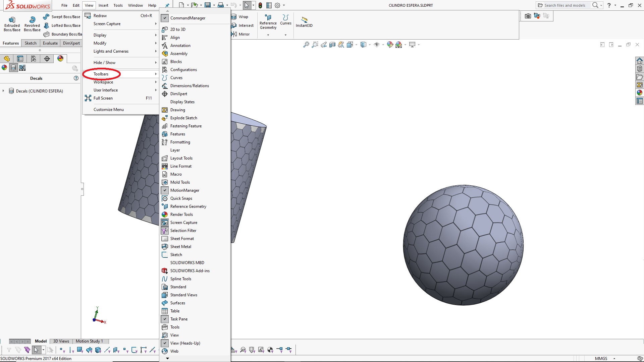Uncheck the MotionManager toolbar entry
The height and width of the screenshot is (362, 644).
tap(165, 190)
